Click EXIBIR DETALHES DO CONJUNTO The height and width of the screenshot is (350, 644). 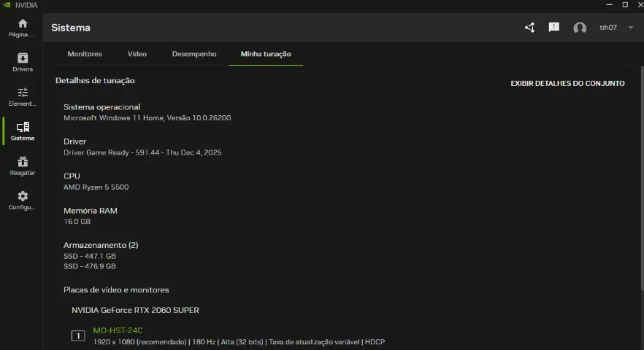567,84
